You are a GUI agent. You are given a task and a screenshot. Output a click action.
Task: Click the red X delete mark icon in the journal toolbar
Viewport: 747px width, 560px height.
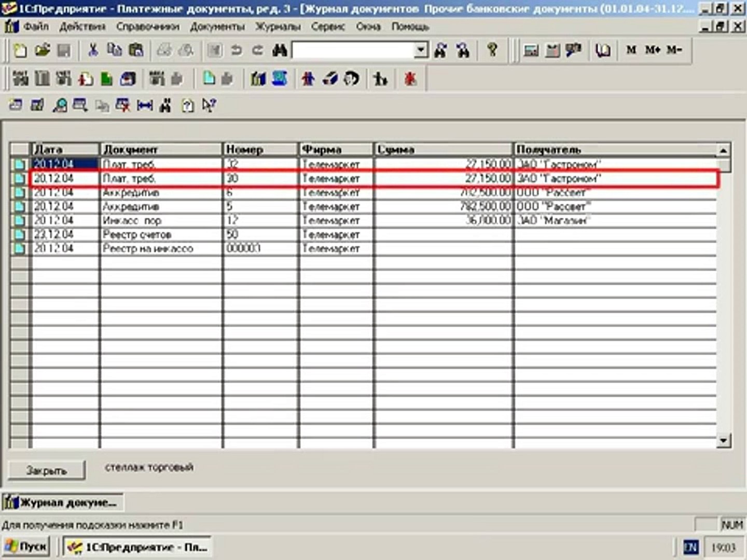coord(123,106)
